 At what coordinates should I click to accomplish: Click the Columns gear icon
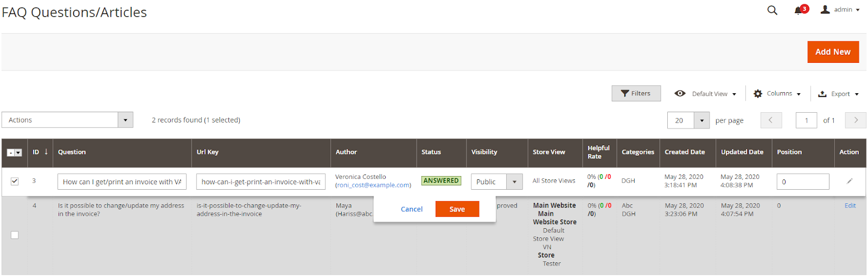[758, 94]
